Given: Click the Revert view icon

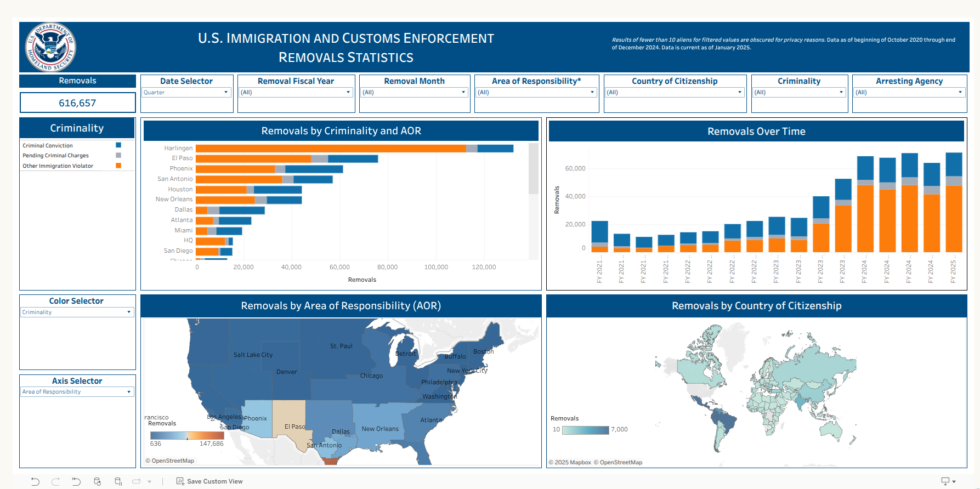Looking at the screenshot, I should [76, 481].
